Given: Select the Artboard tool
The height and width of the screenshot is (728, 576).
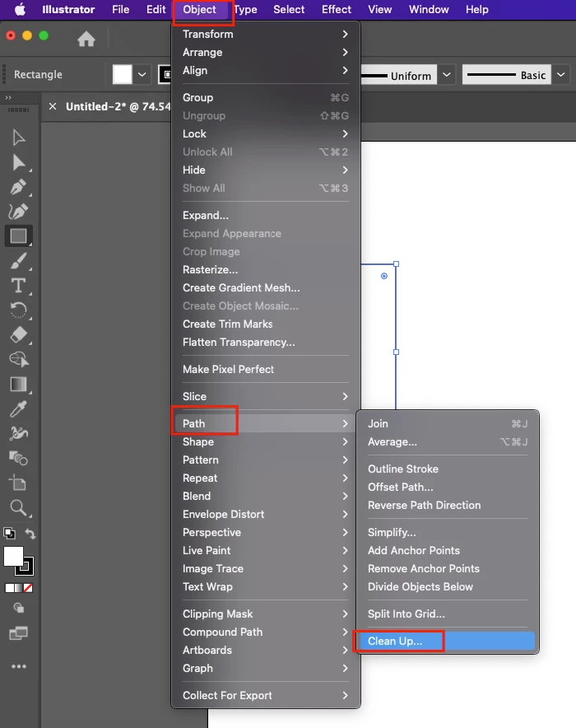Looking at the screenshot, I should [18, 483].
